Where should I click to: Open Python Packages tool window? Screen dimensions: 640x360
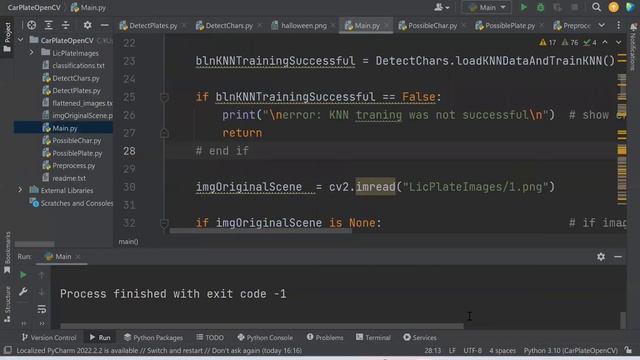coord(153,338)
